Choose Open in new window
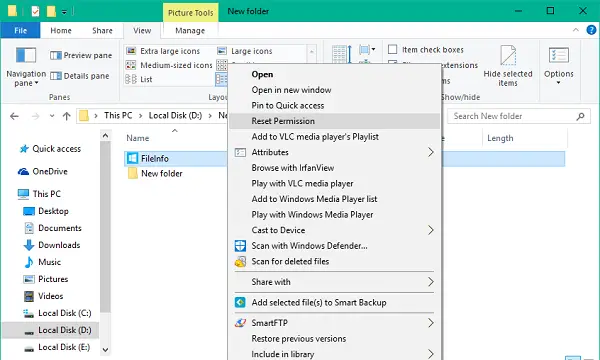The image size is (600, 360). [334, 90]
